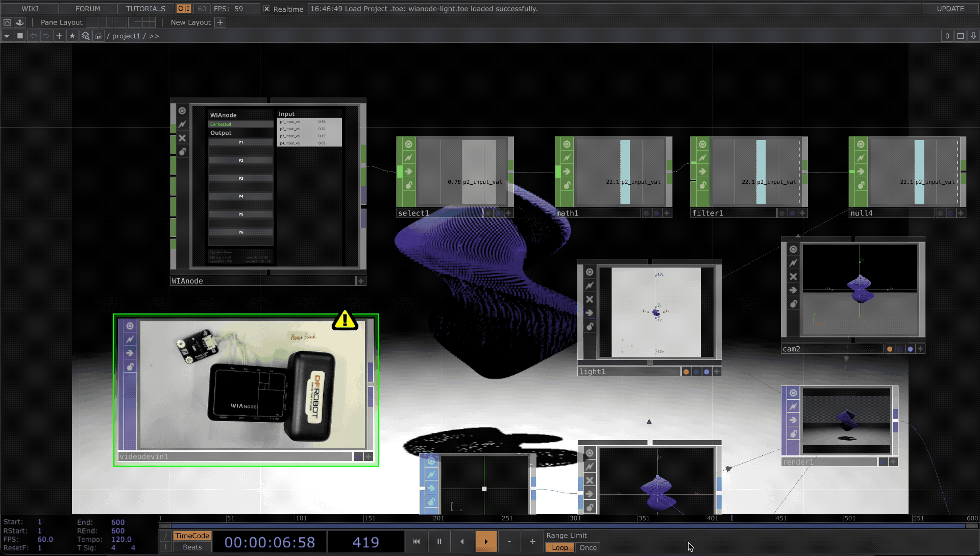Pause the timeline playback
The height and width of the screenshot is (556, 980).
coord(439,542)
